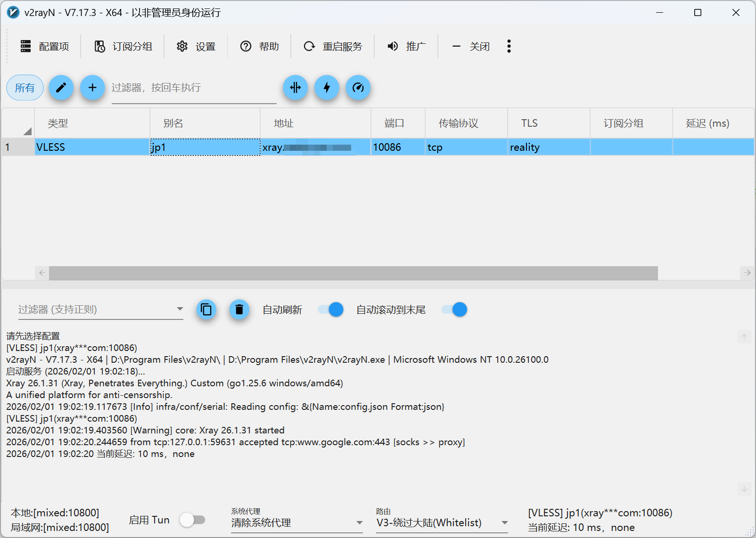Click the table scroll right arrow
The image size is (756, 538).
click(x=748, y=273)
